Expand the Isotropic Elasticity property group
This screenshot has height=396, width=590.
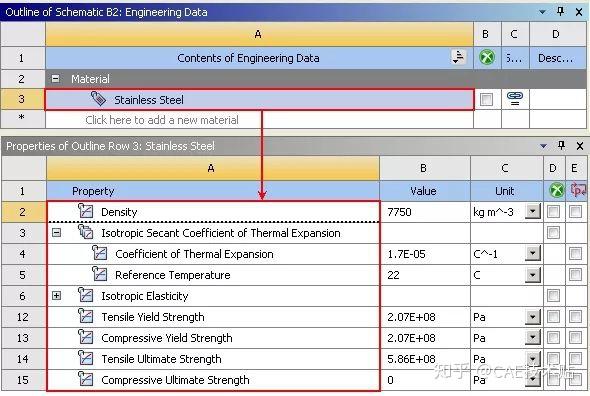click(56, 295)
